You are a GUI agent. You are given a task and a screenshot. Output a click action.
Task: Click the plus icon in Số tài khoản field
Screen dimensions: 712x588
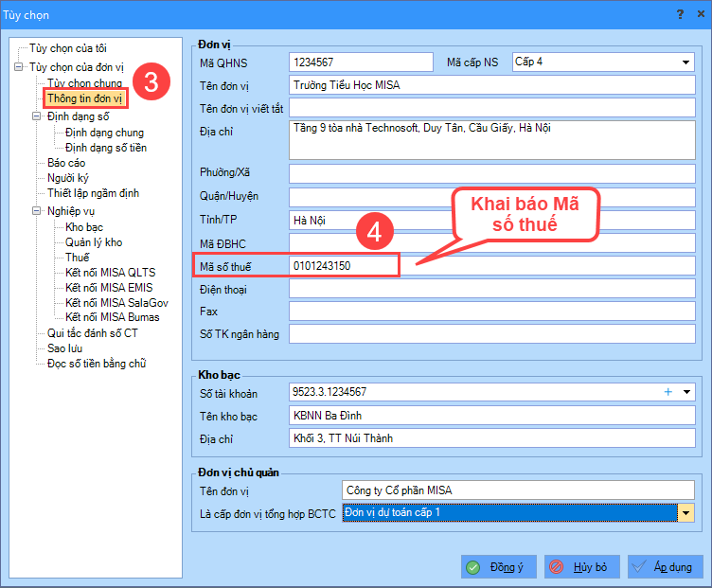click(x=667, y=391)
